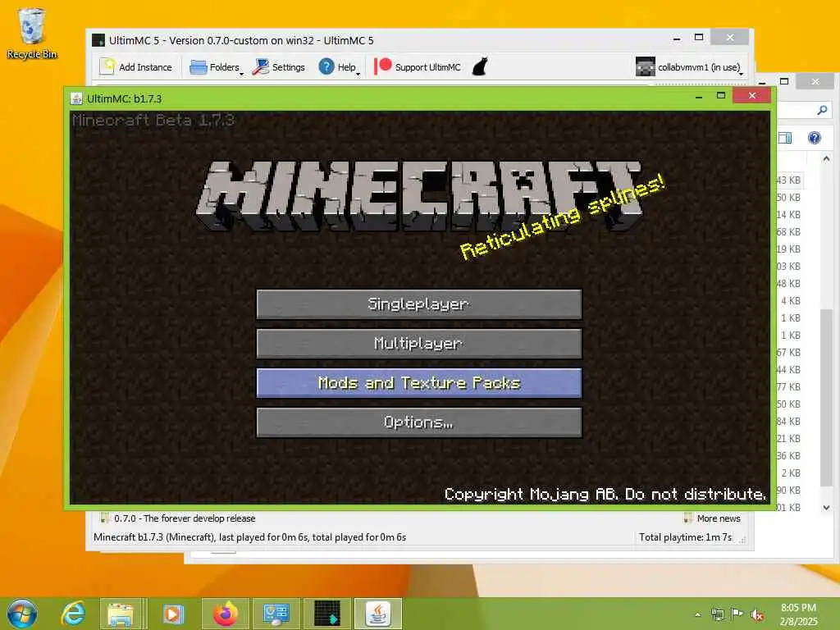The image size is (840, 630).
Task: Launch Internet Explorer from taskbar
Action: click(x=73, y=614)
